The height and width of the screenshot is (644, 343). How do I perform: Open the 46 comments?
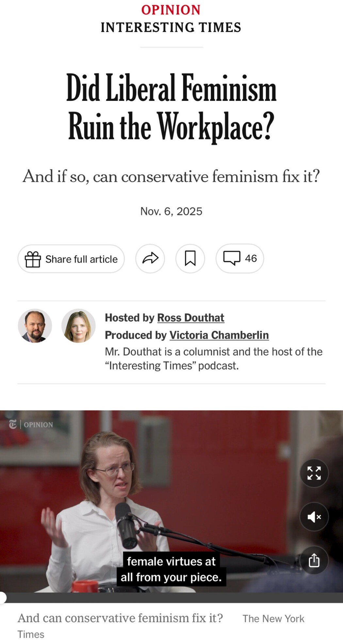240,259
